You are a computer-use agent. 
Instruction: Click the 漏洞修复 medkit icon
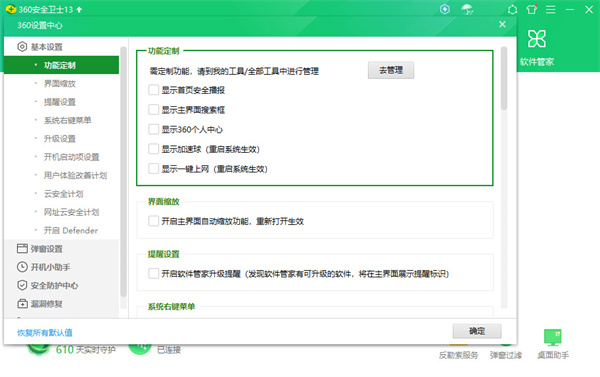pyautogui.click(x=22, y=304)
